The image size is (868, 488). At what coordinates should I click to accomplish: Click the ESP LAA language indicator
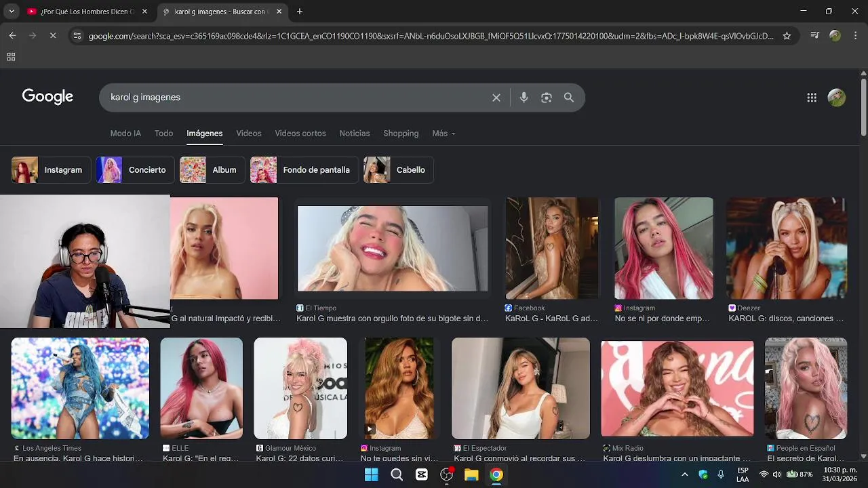click(743, 474)
